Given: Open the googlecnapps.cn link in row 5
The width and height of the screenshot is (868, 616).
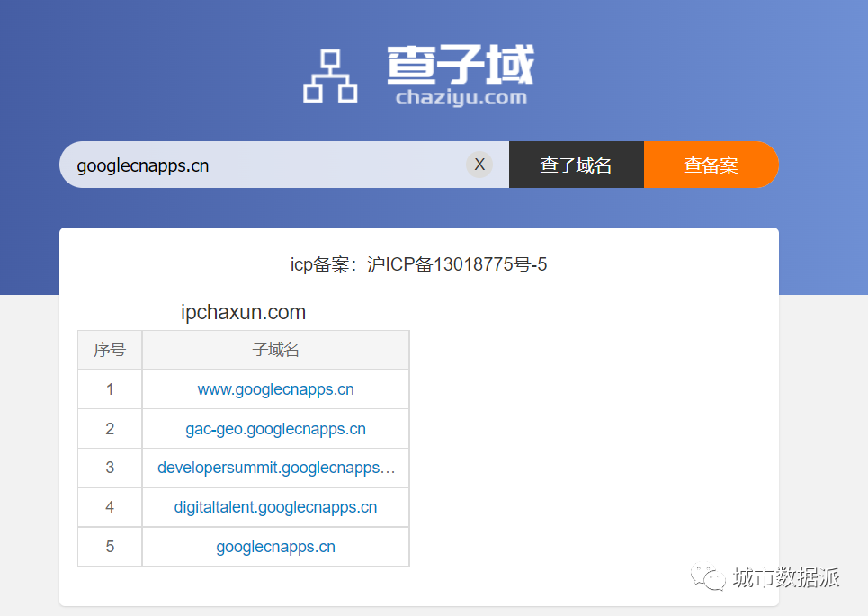Looking at the screenshot, I should (x=275, y=547).
